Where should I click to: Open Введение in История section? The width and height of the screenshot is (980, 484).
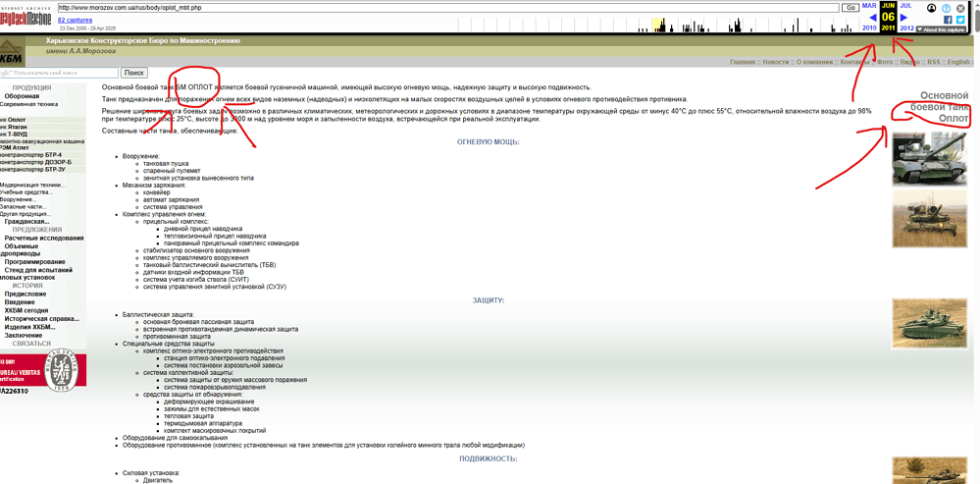pyautogui.click(x=20, y=302)
